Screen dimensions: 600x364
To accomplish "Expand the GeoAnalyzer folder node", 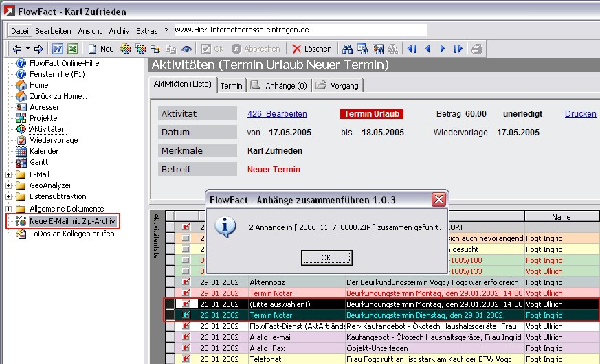I will point(8,186).
